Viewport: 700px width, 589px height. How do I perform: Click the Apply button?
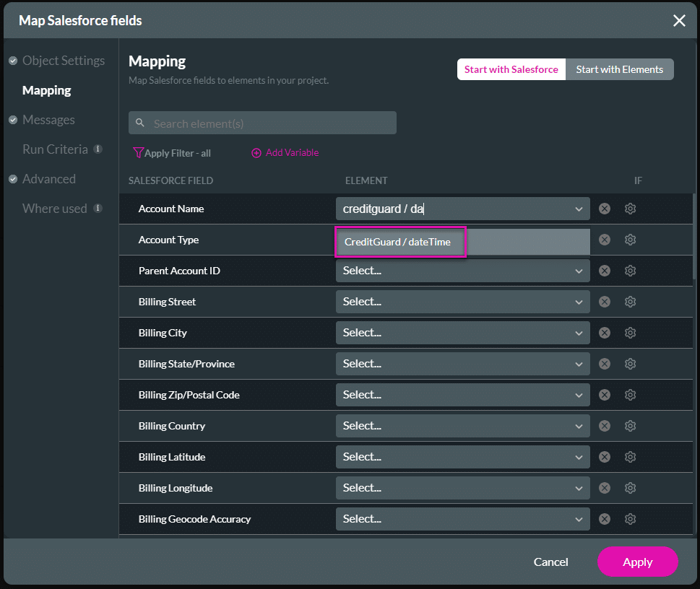click(x=637, y=562)
